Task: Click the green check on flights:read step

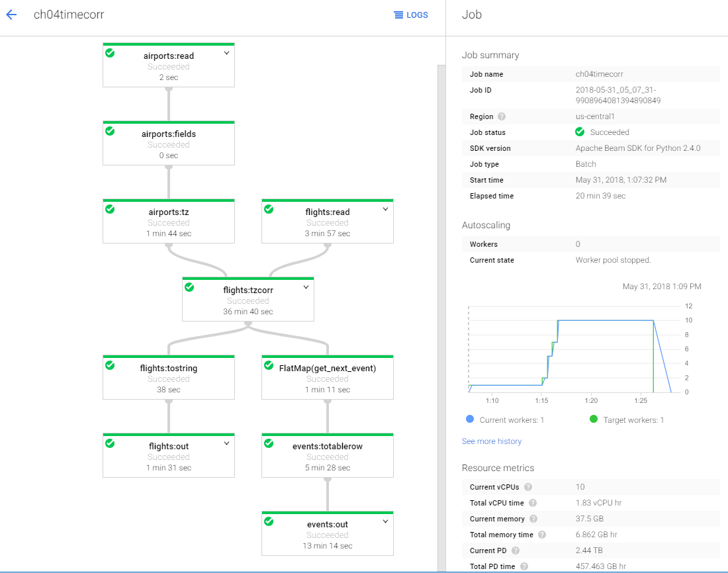Action: tap(269, 209)
